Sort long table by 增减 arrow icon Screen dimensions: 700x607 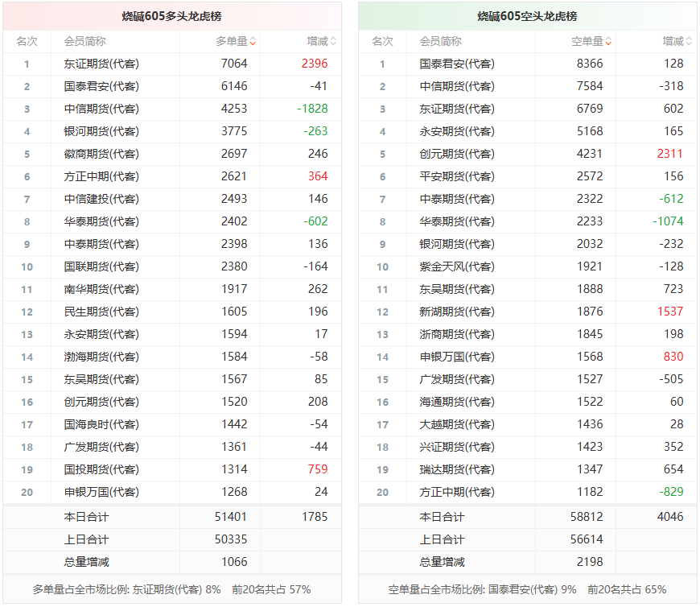point(333,42)
